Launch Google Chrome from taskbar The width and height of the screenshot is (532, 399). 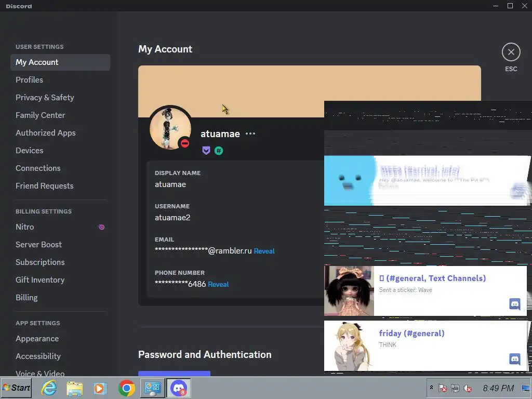coord(127,388)
